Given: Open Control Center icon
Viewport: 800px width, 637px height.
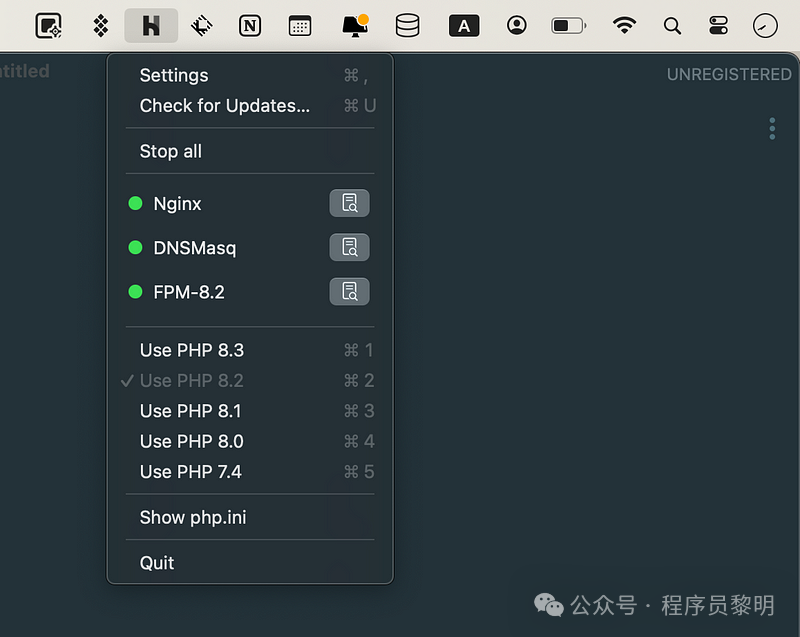Looking at the screenshot, I should pyautogui.click(x=718, y=26).
